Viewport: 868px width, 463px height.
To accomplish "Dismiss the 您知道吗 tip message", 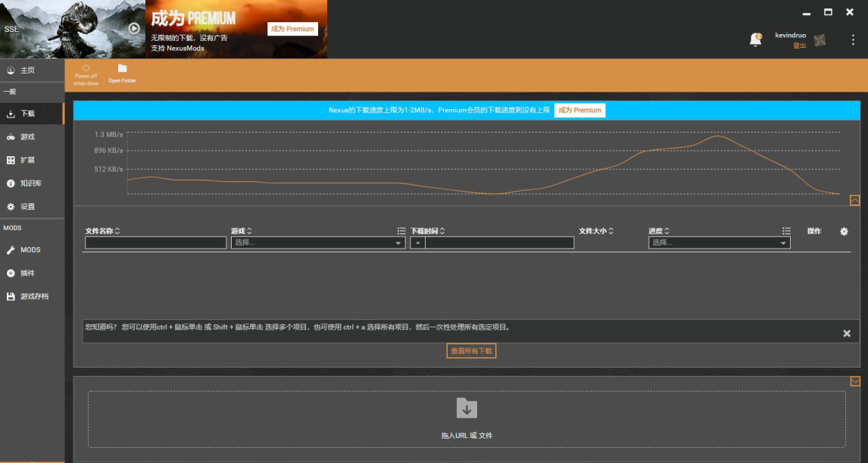I will point(846,333).
